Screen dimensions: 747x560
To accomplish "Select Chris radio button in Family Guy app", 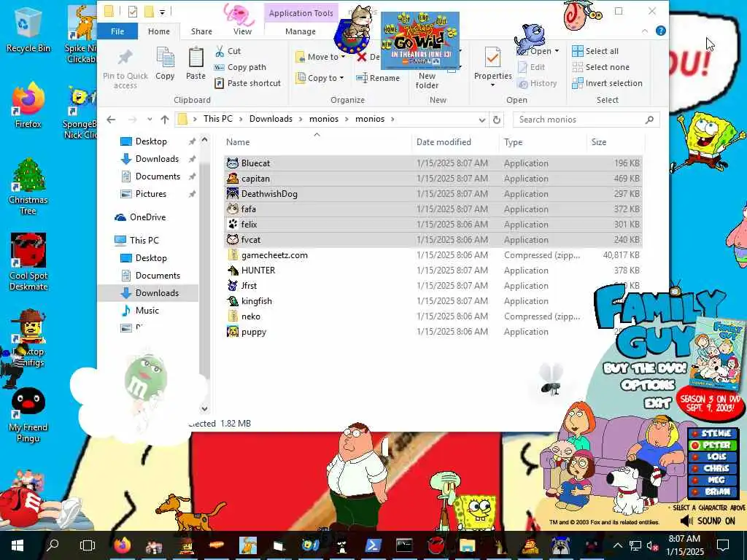I will coord(695,468).
